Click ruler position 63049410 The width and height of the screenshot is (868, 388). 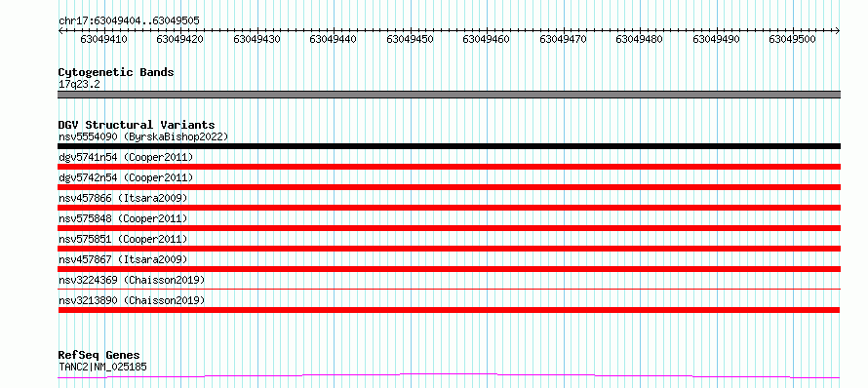[104, 39]
